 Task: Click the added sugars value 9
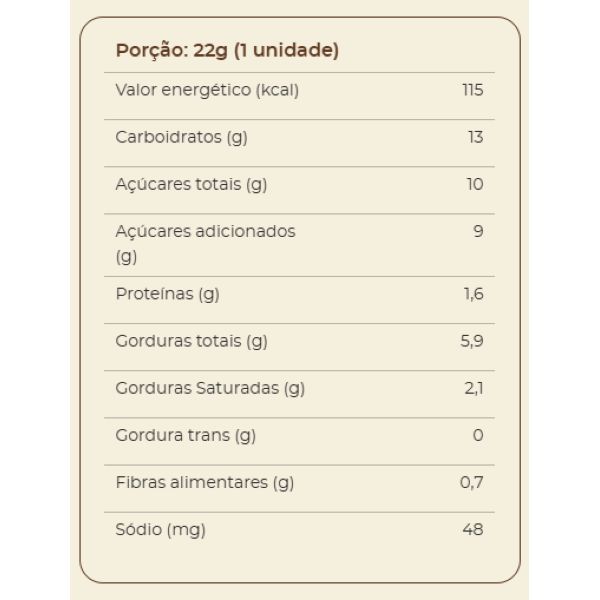478,231
